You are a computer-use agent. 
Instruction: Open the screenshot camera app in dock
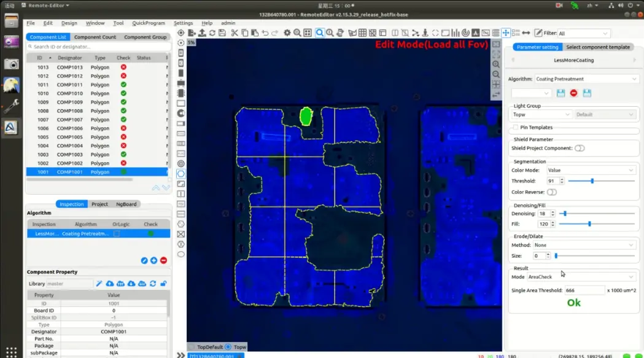tap(11, 64)
